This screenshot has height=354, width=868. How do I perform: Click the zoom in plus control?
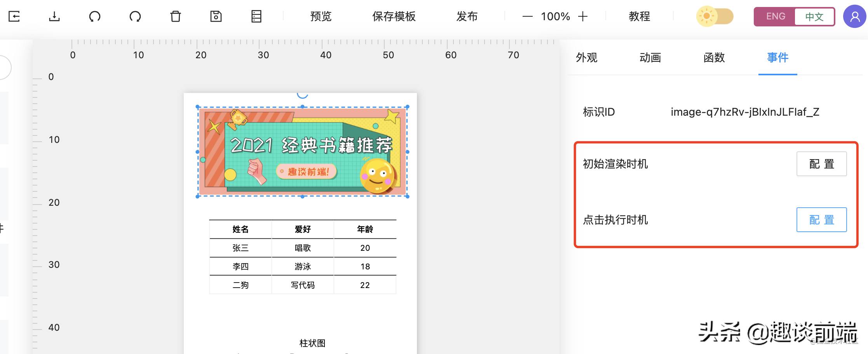click(x=583, y=16)
